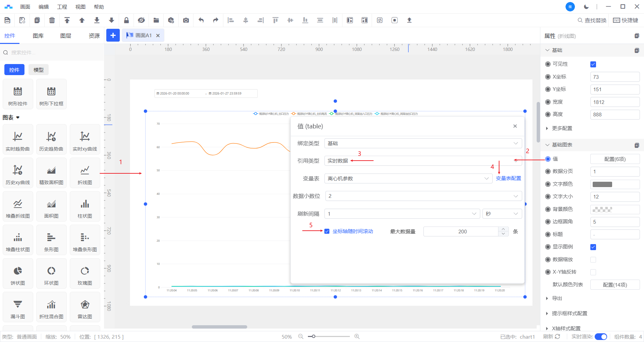Switch off the 实时渲染 toggle

click(x=600, y=337)
